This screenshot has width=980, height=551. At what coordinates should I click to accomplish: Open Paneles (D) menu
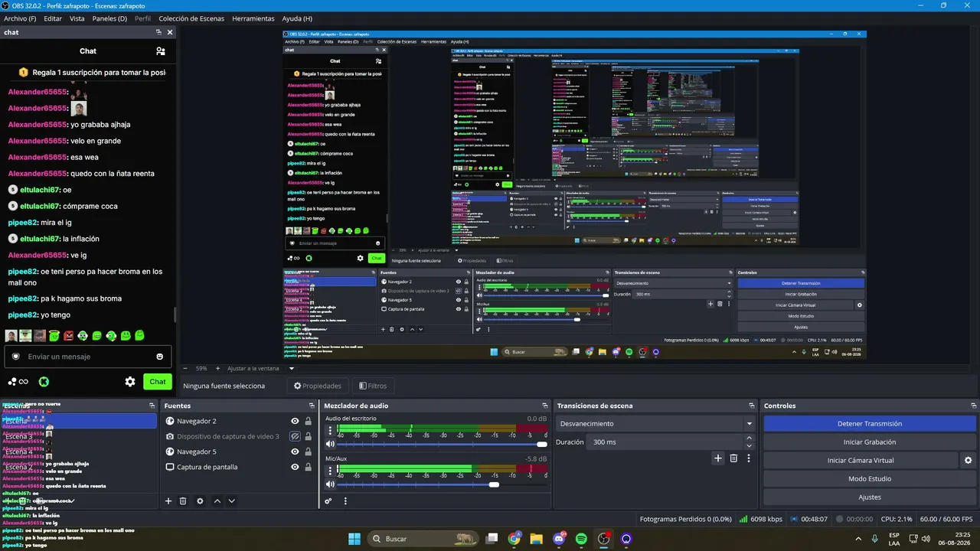tap(109, 18)
